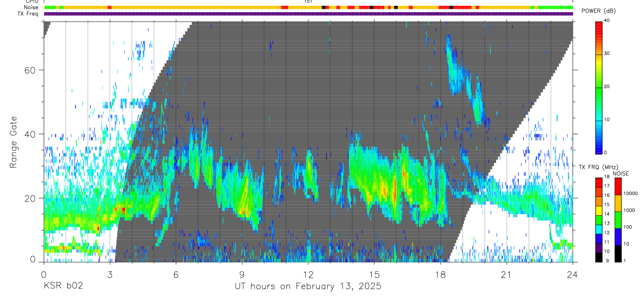
Task: Click the 'KSR b02' radar label
Action: (x=63, y=287)
